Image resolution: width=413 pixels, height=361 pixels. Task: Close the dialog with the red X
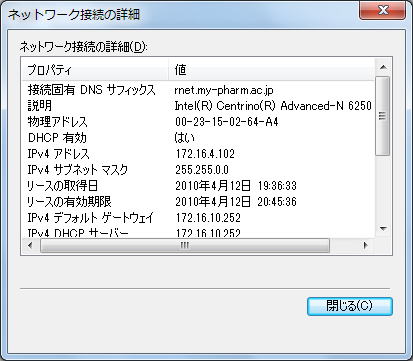point(382,11)
